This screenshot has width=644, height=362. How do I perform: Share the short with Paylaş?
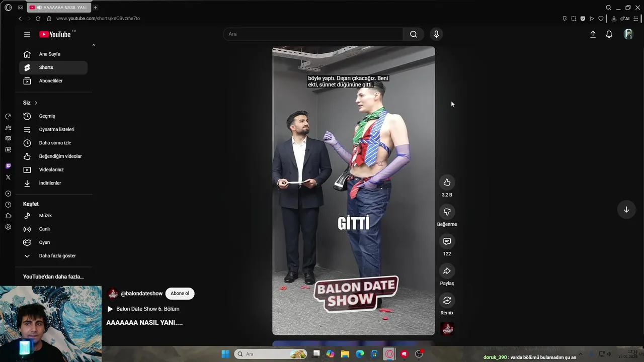pos(447,271)
